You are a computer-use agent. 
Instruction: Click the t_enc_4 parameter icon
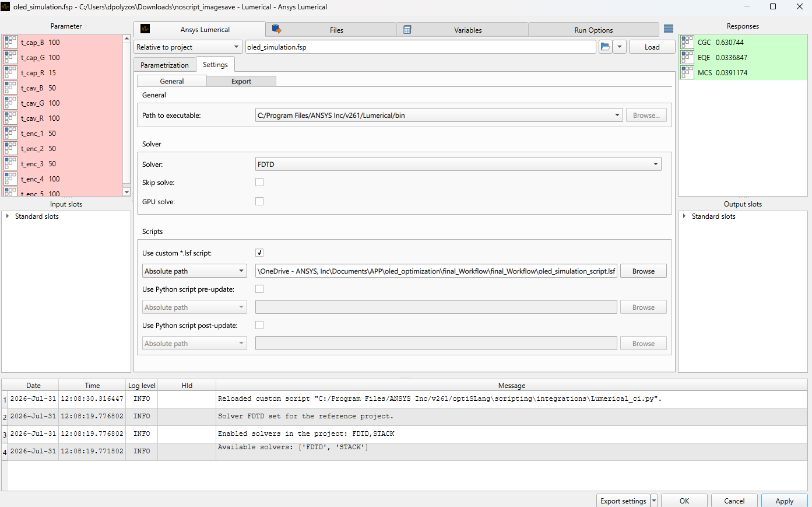(x=10, y=179)
